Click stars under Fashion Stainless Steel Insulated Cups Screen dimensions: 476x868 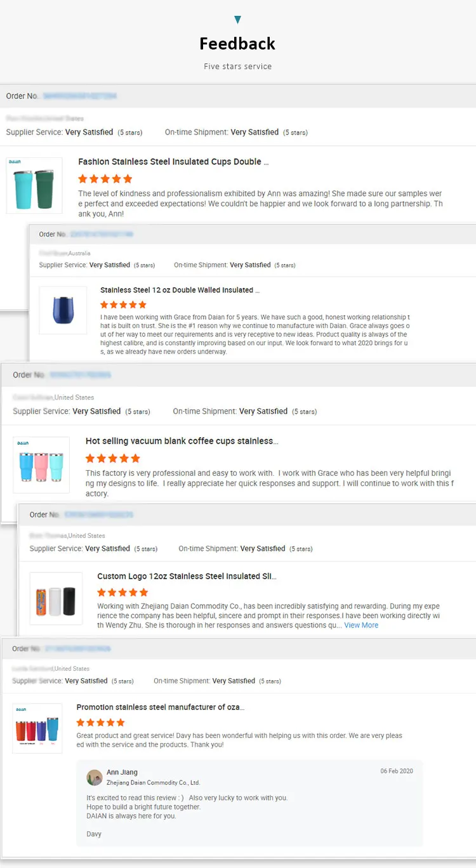(x=105, y=179)
